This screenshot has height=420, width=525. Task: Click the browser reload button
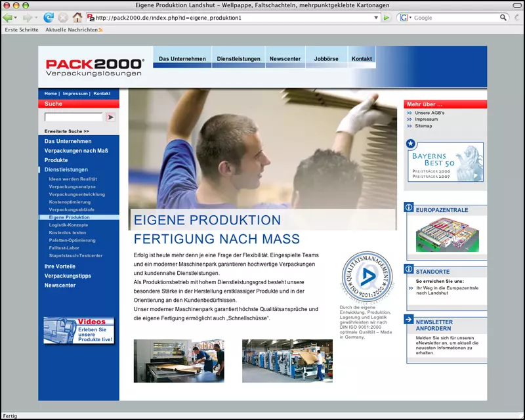click(49, 18)
